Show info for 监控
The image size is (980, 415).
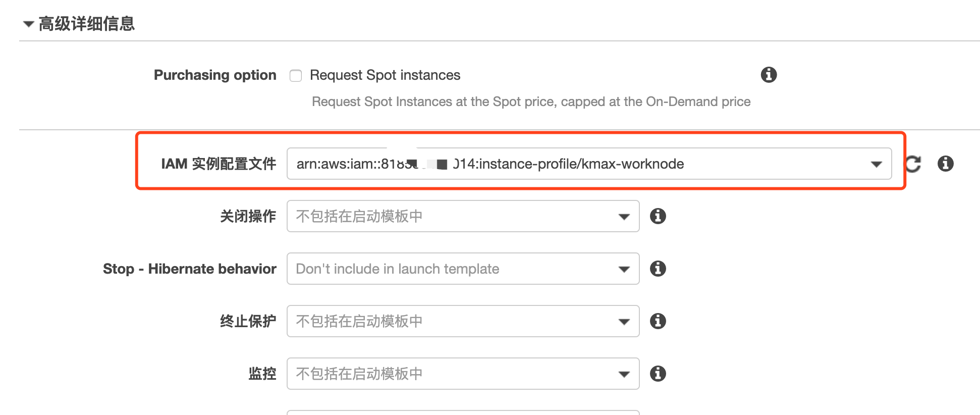[658, 374]
